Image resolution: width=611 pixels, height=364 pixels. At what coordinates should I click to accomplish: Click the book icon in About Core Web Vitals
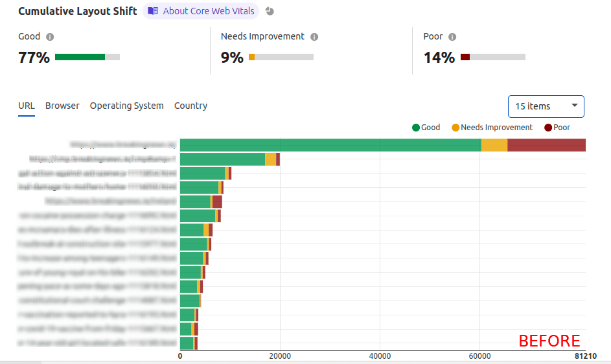coord(153,11)
